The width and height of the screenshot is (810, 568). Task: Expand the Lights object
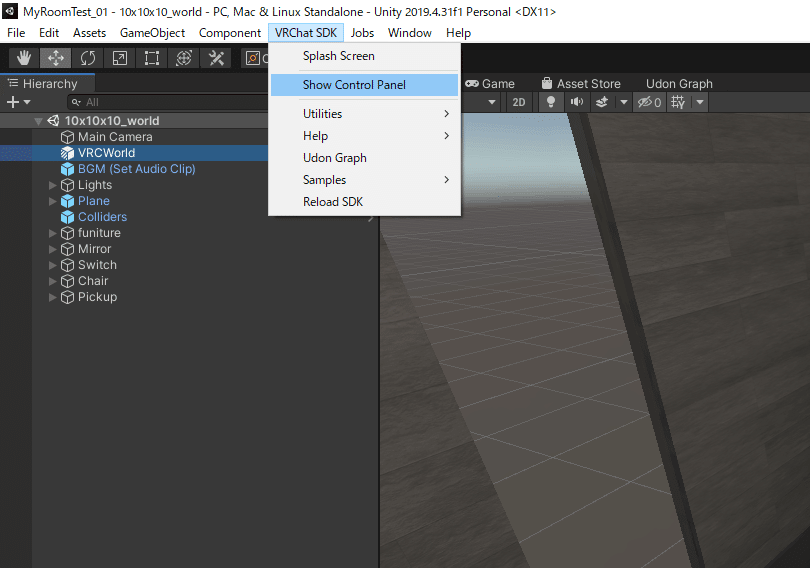coord(52,185)
